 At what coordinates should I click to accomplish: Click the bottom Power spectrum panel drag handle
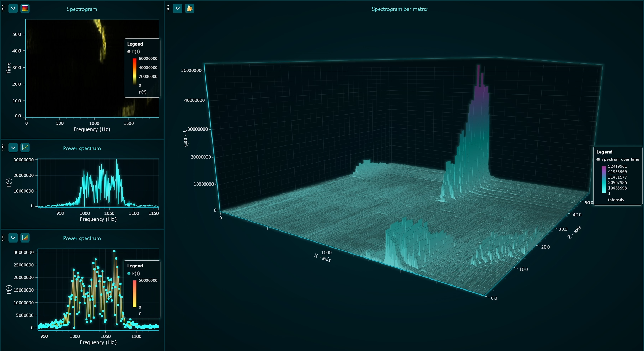pos(3,238)
